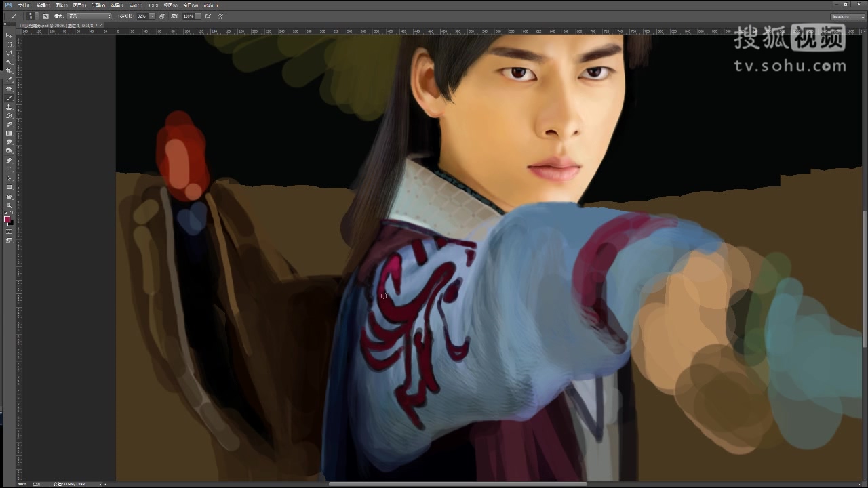
Task: Select the Clone Stamp tool
Action: coord(9,107)
